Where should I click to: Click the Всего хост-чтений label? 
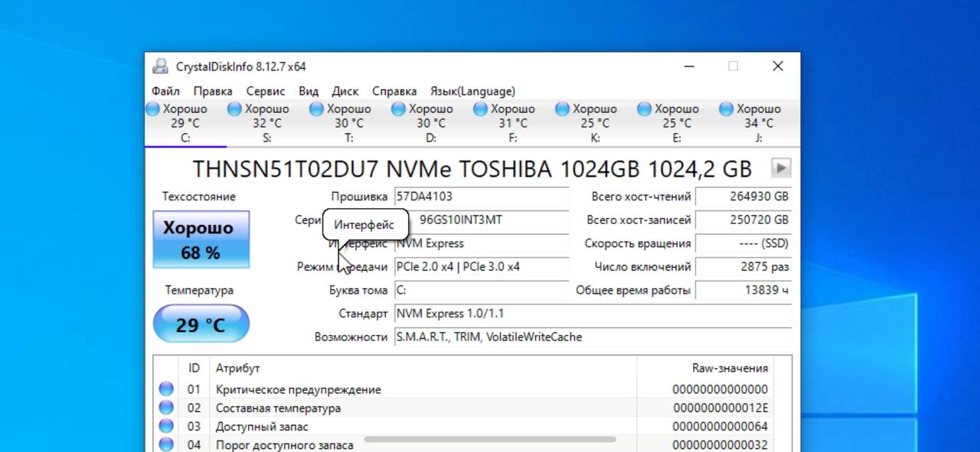[642, 197]
